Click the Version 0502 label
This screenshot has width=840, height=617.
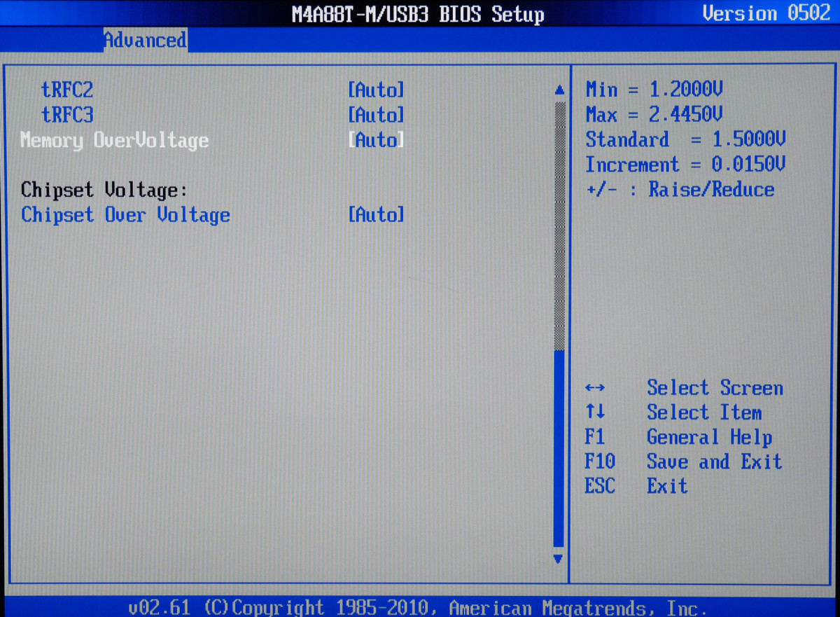click(x=766, y=13)
